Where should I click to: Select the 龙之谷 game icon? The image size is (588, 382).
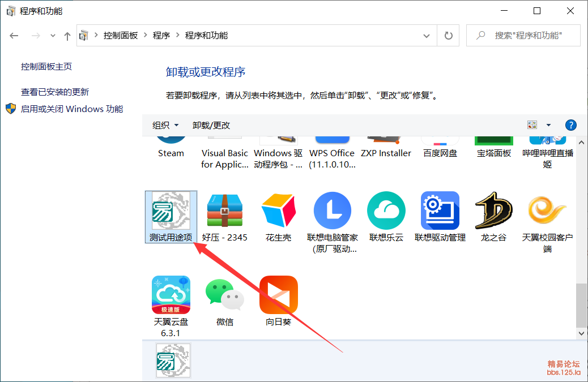pyautogui.click(x=493, y=211)
